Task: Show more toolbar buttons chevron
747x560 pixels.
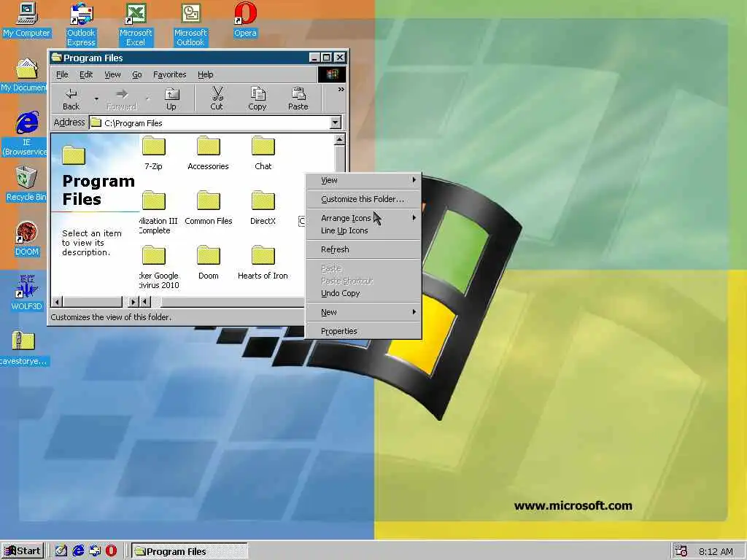Action: pos(341,89)
